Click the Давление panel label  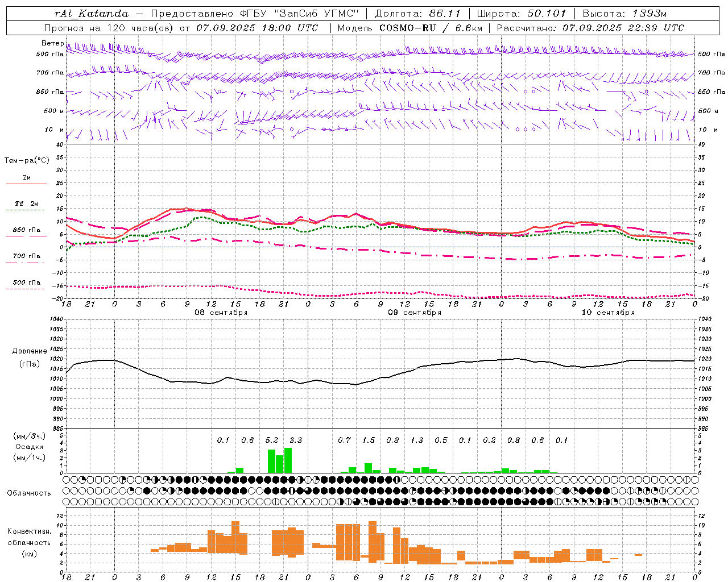click(x=30, y=351)
